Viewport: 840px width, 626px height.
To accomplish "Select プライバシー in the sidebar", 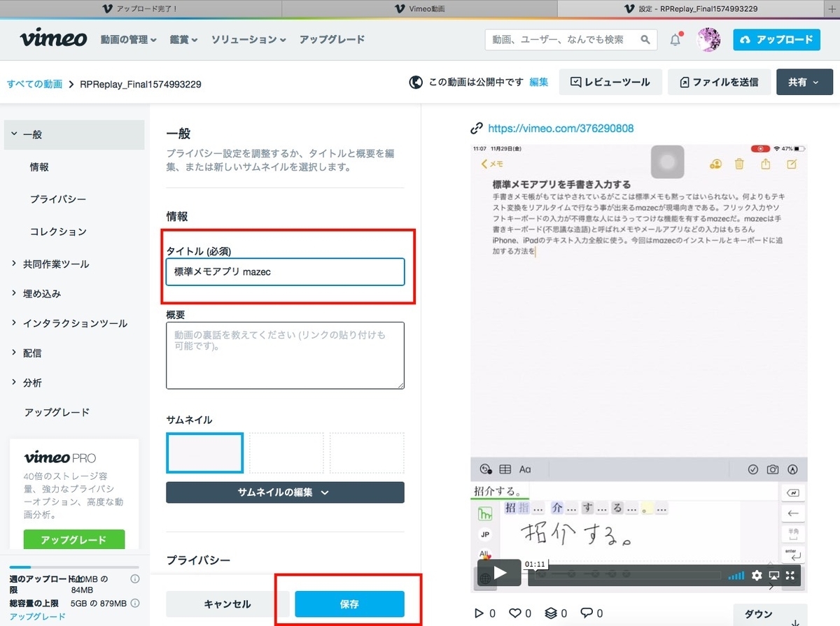I will 58,199.
